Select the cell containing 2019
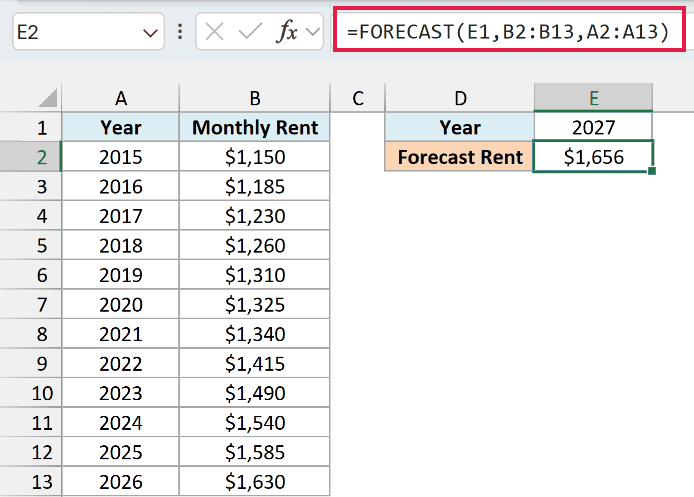 click(x=121, y=275)
